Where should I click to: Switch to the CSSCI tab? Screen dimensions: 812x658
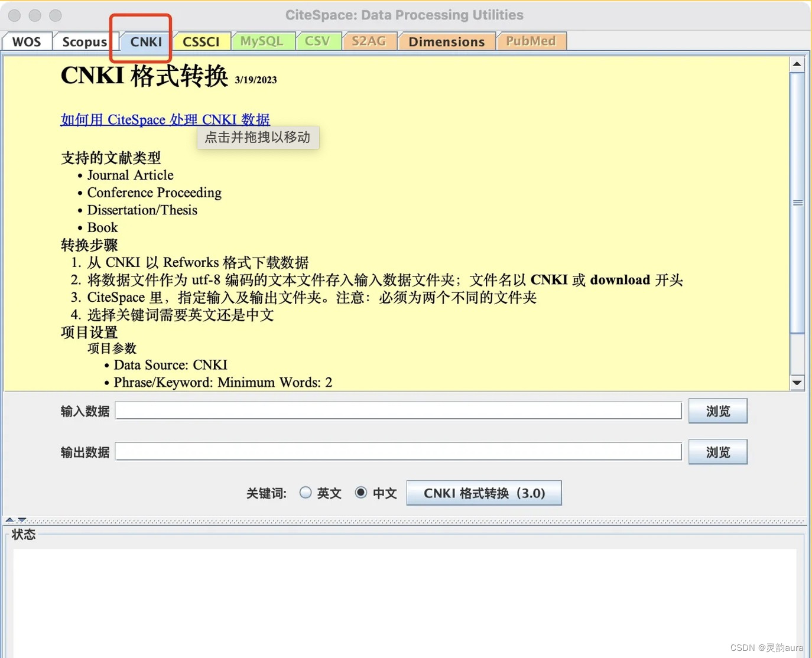pos(201,42)
